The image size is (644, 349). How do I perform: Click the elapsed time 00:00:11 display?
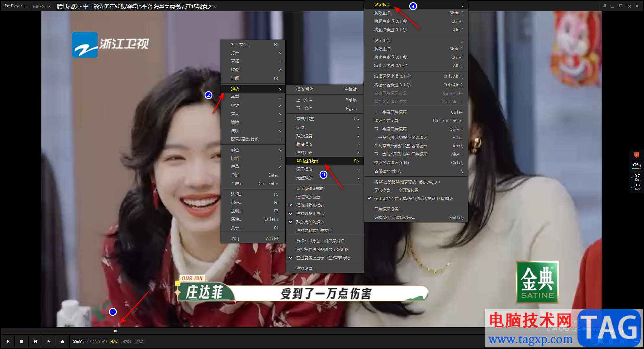coord(80,342)
